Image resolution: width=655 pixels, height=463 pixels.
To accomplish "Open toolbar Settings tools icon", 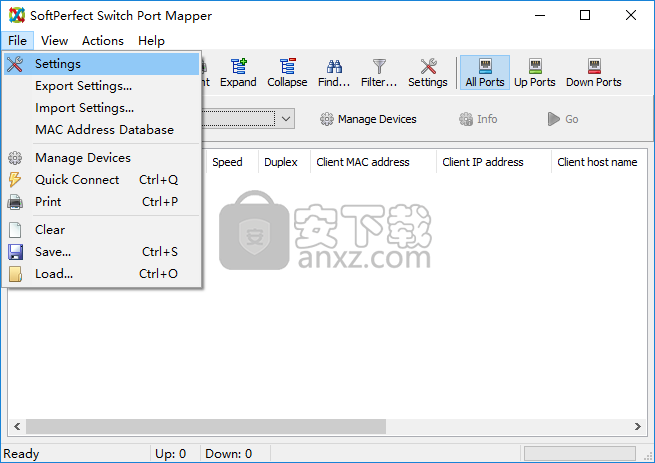I will [x=428, y=73].
